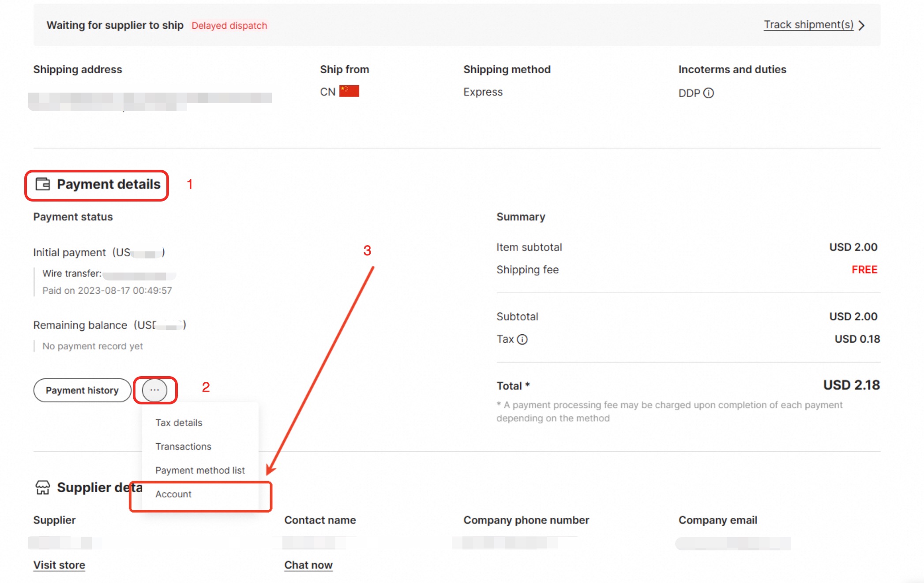Open the Visit store link

click(59, 565)
